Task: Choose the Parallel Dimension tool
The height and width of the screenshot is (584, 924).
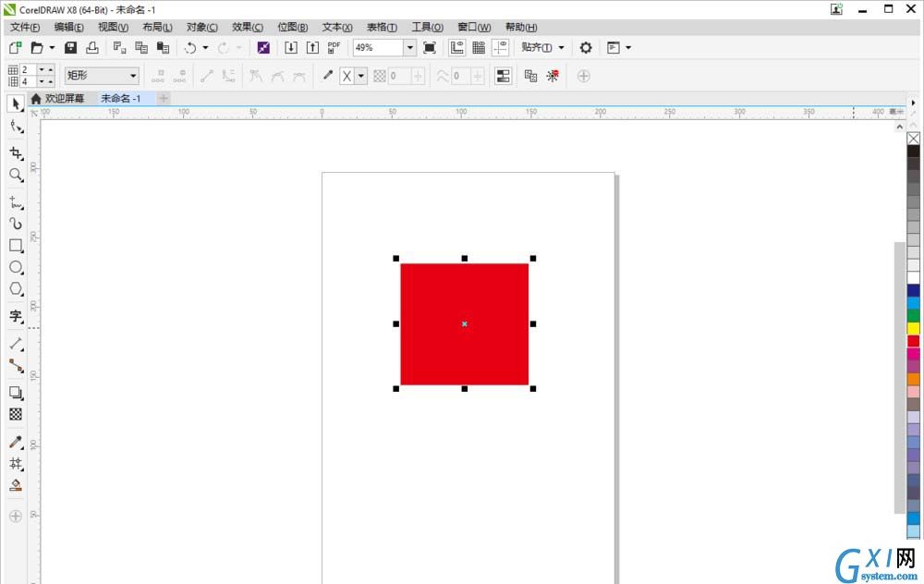Action: click(x=16, y=344)
